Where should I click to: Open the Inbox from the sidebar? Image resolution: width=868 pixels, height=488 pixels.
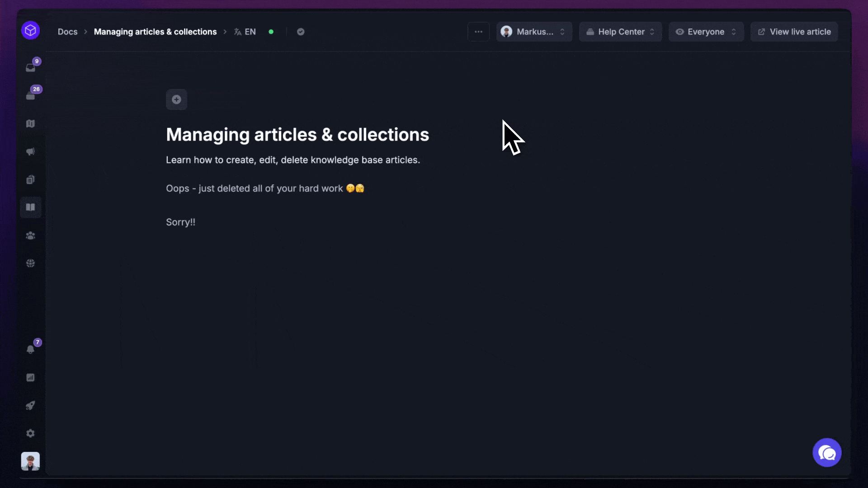point(30,68)
